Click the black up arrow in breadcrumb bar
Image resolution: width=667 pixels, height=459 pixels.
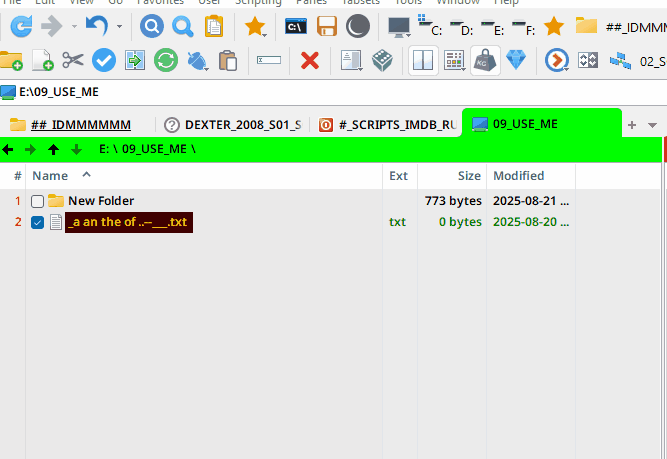click(54, 149)
